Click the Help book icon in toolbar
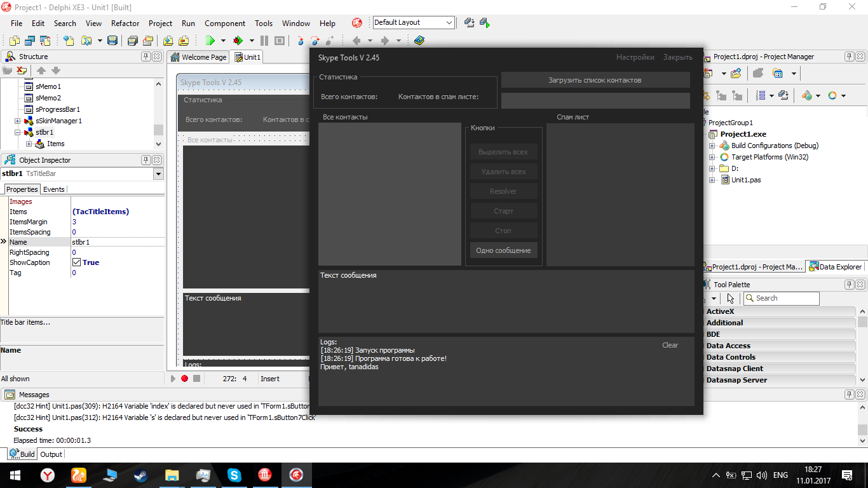 pyautogui.click(x=419, y=41)
